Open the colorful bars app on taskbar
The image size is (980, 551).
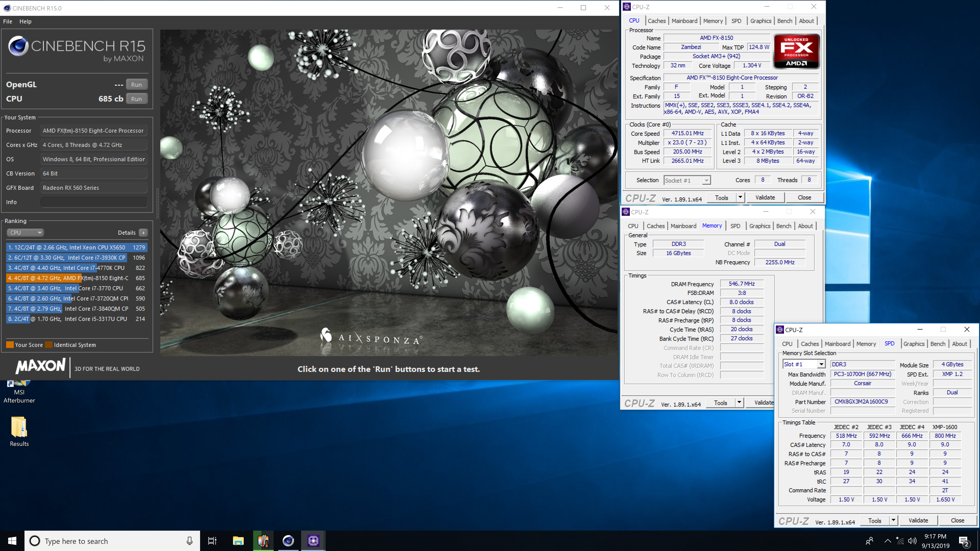tap(263, 541)
